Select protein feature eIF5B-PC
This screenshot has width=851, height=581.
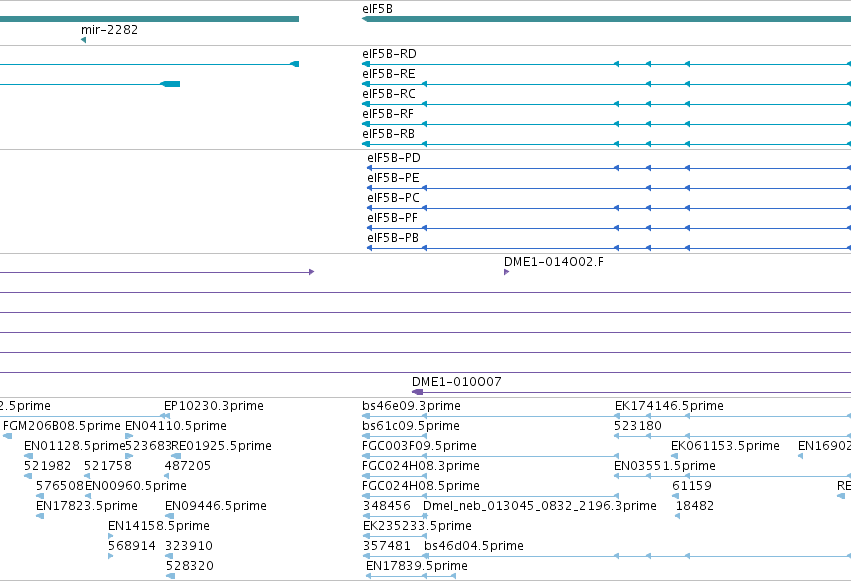(393, 198)
